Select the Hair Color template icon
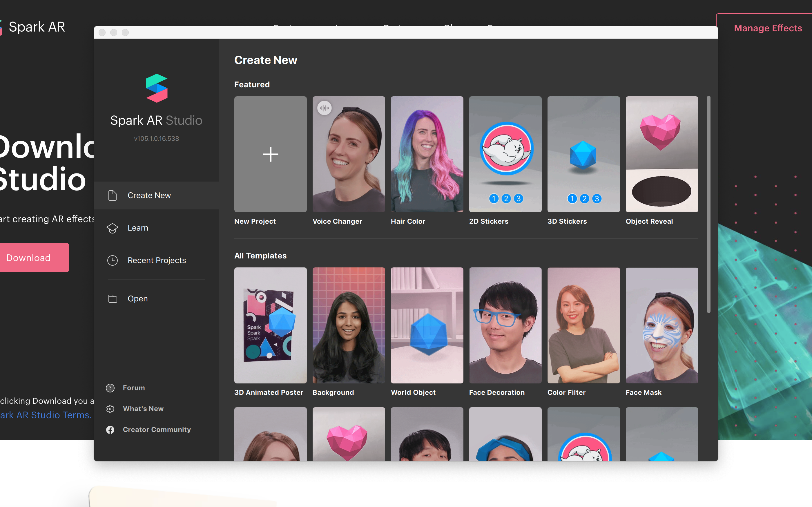 click(427, 154)
